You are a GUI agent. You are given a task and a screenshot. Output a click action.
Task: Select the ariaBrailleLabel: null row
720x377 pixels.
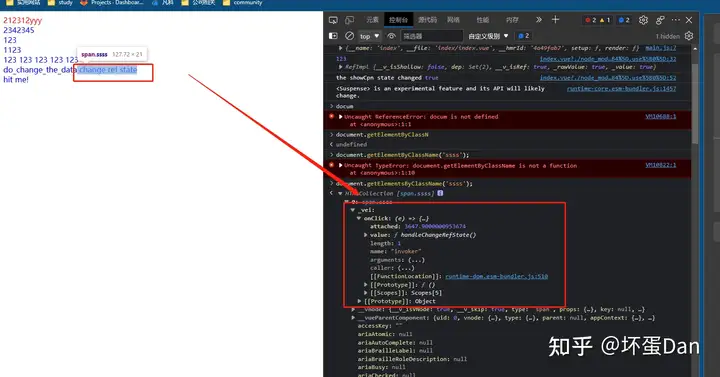[395, 351]
